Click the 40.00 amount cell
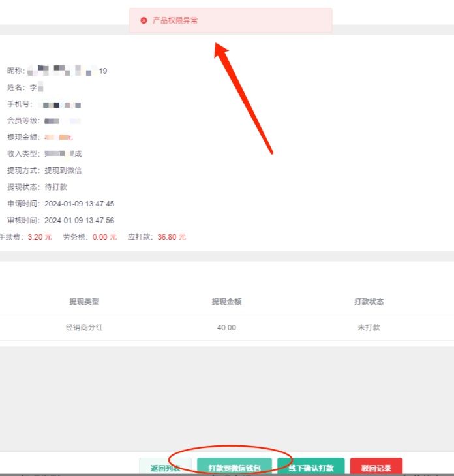Screen dimensions: 454x476 (x=226, y=328)
